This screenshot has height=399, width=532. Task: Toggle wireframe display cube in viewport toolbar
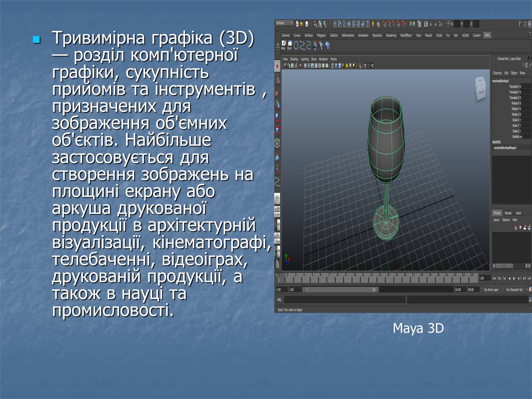(332, 66)
